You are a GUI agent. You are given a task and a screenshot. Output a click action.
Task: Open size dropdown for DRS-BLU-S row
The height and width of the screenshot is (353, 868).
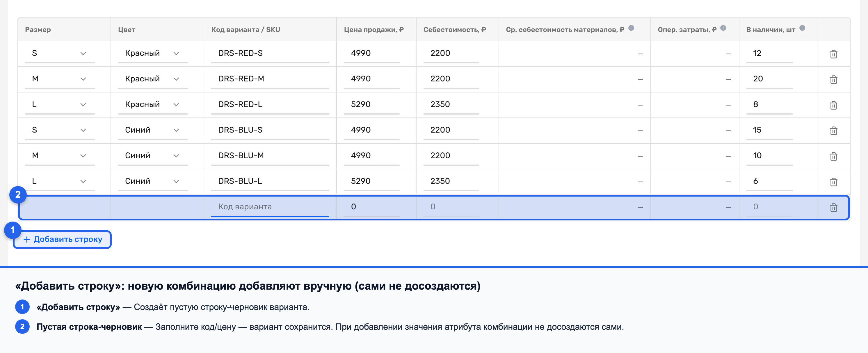coord(60,130)
